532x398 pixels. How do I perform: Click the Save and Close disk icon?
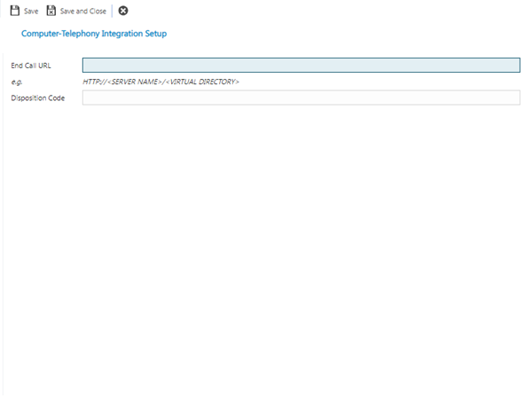(51, 11)
